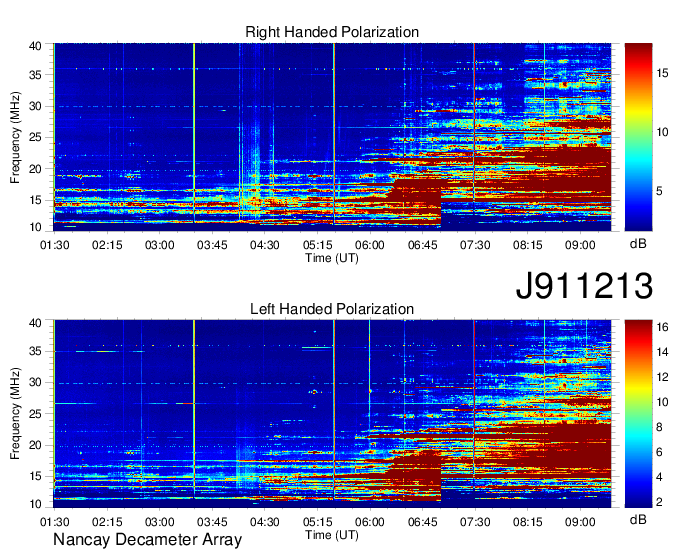Click "25" frequency tick of Right Handed plot
Screen dimensions: 680x552
click(x=35, y=137)
